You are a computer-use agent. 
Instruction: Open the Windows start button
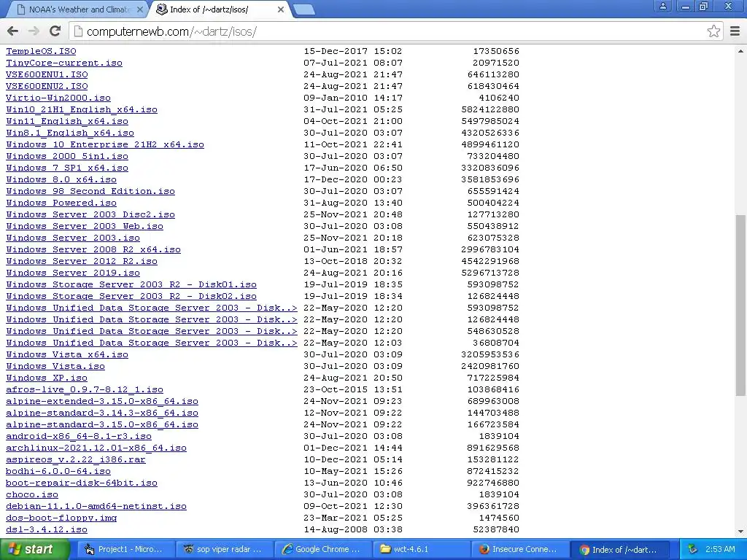pos(34,549)
